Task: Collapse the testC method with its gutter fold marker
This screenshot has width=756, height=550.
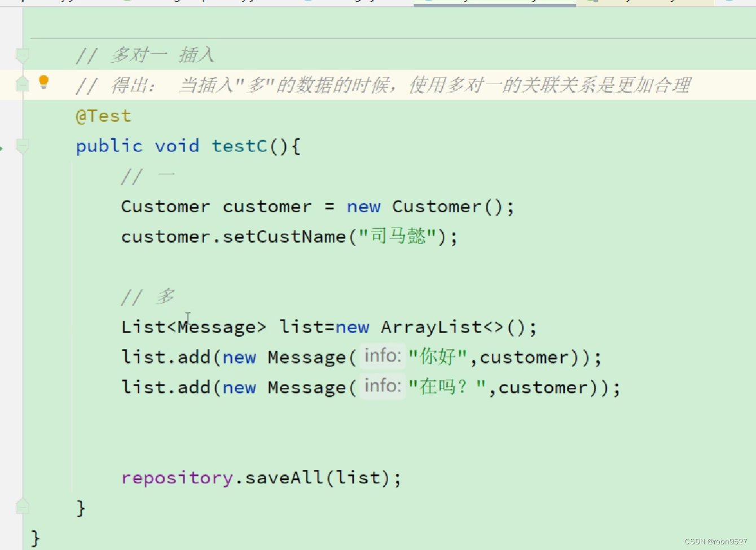Action: [23, 145]
